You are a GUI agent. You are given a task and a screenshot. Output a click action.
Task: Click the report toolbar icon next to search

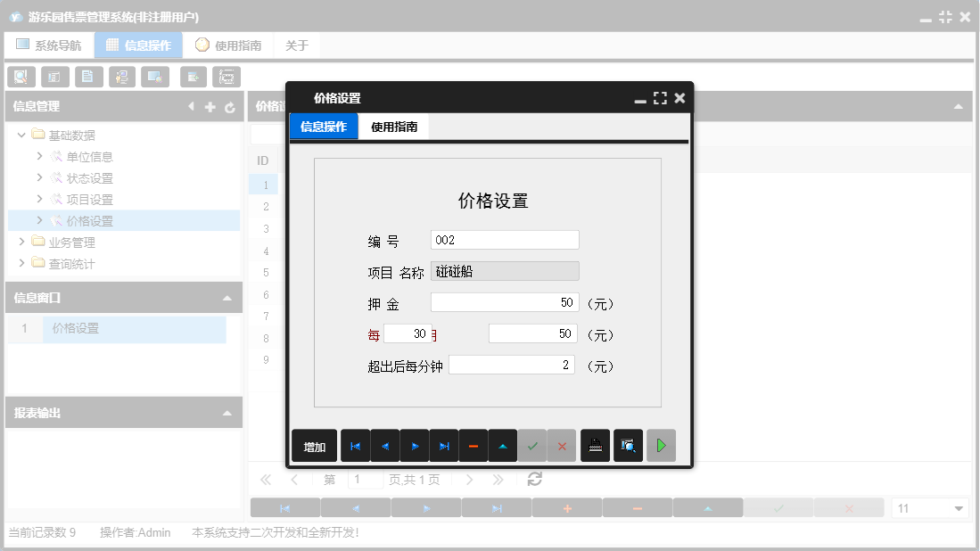[x=54, y=77]
